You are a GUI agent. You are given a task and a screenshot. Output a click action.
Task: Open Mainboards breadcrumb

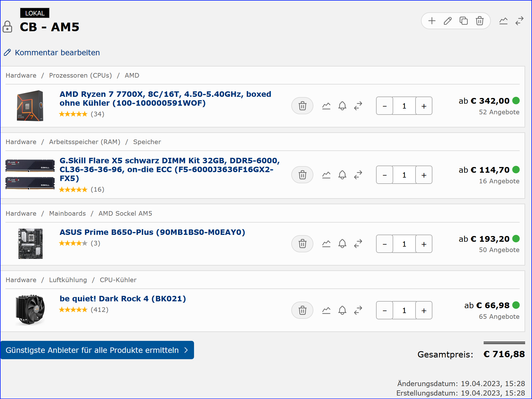click(x=68, y=213)
